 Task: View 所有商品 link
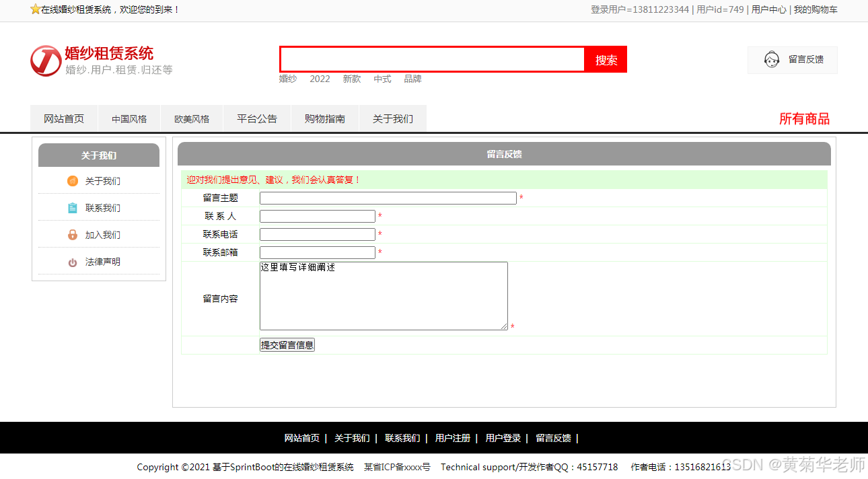pos(804,119)
